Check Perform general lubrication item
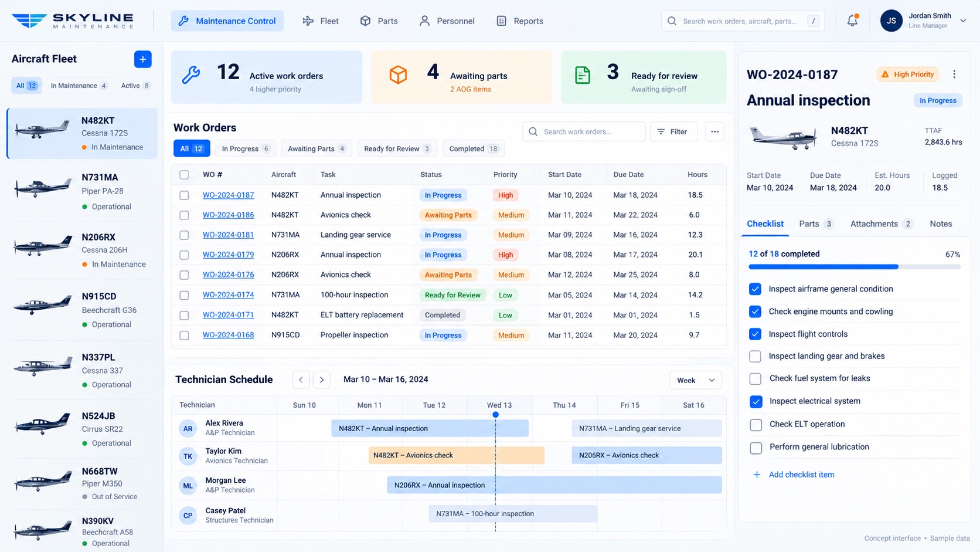This screenshot has height=552, width=980. coord(756,448)
